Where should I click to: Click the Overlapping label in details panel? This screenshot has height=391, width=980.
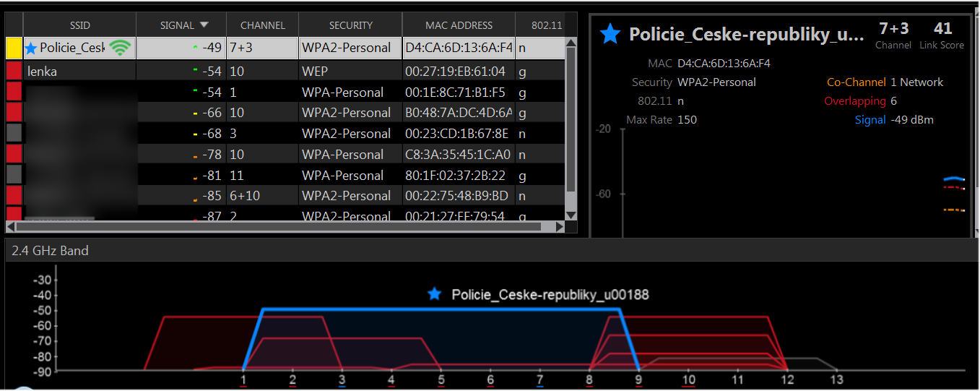click(855, 101)
